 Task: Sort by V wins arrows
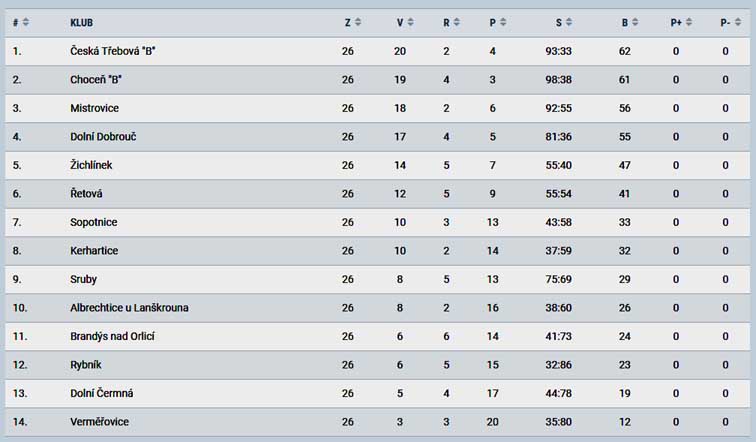[x=410, y=22]
